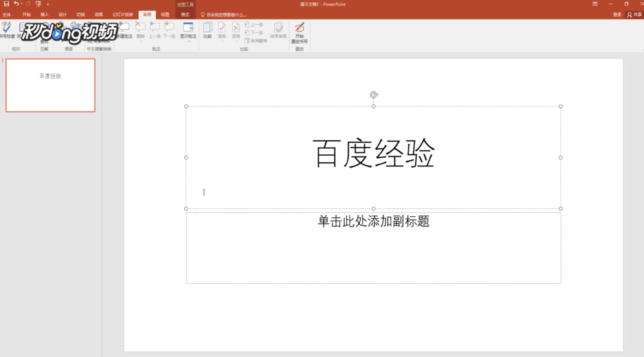Click the 拒绝 change icon

236,27
